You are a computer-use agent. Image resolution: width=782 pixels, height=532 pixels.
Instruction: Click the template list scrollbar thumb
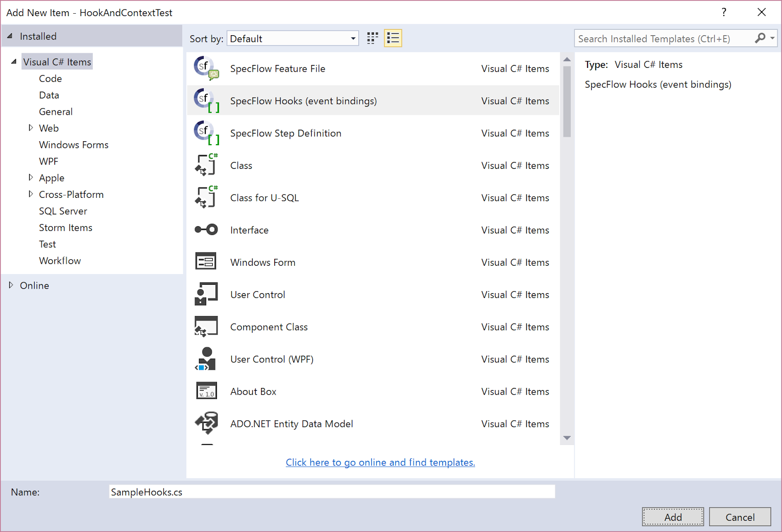coord(567,102)
